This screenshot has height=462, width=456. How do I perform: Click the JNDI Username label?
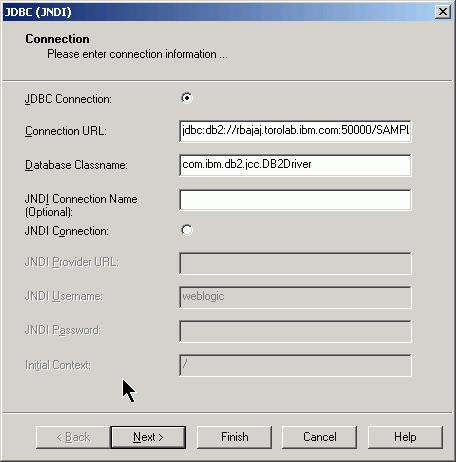pos(64,296)
